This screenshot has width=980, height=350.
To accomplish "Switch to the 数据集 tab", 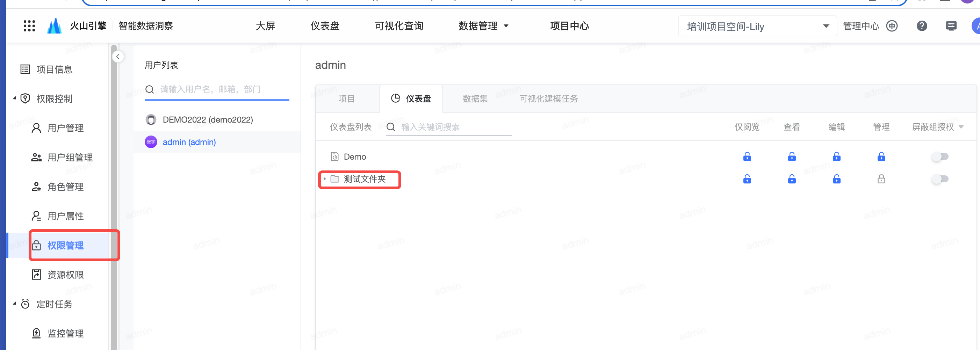I will coord(475,99).
